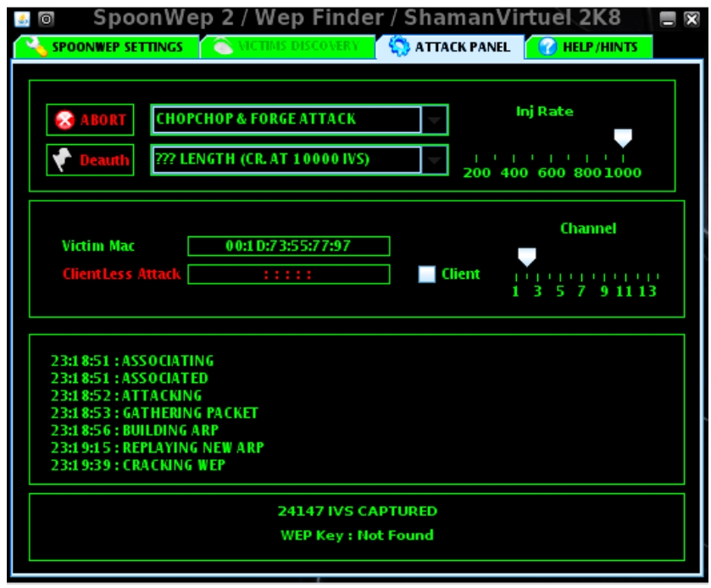Click log line '23:18:51 : ASSOCIATING'
Screen dimensions: 711x588
[132, 361]
